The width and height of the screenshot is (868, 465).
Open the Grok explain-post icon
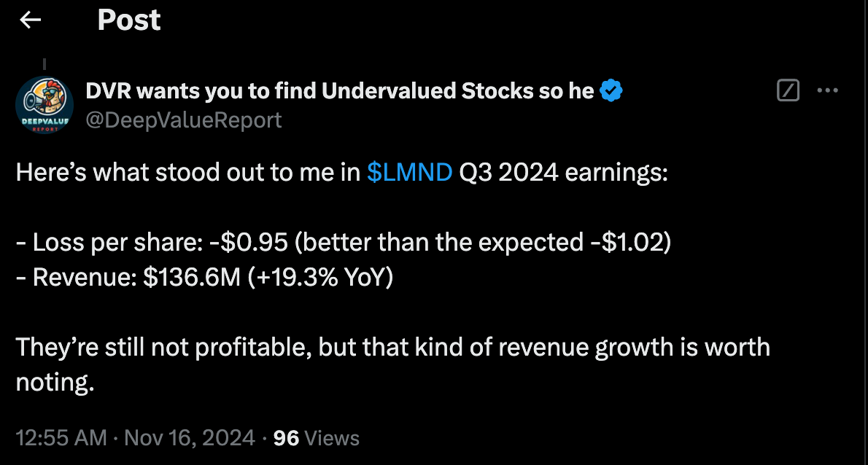point(788,91)
